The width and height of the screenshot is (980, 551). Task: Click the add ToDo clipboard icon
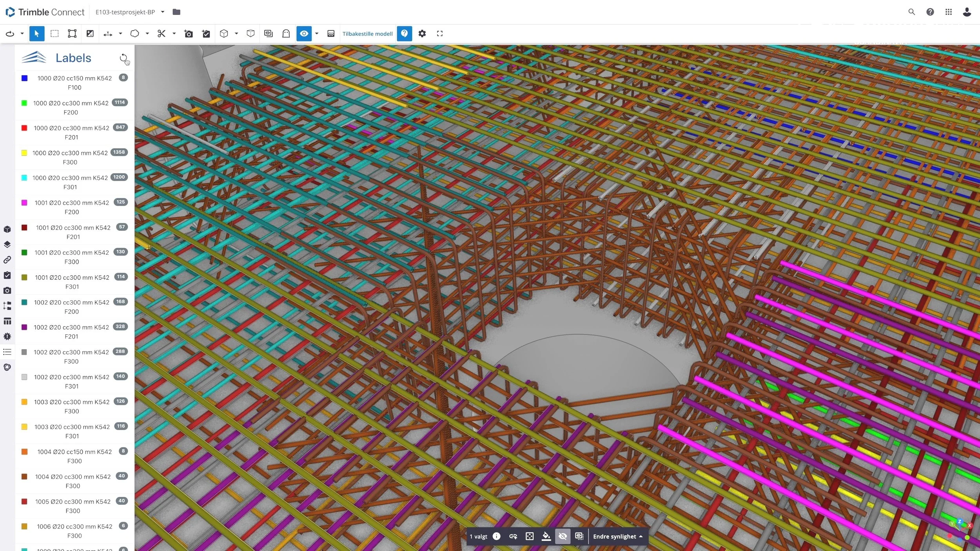(x=206, y=34)
